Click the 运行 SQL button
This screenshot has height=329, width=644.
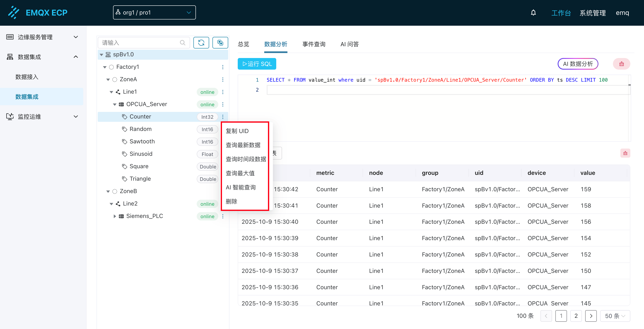pos(257,64)
